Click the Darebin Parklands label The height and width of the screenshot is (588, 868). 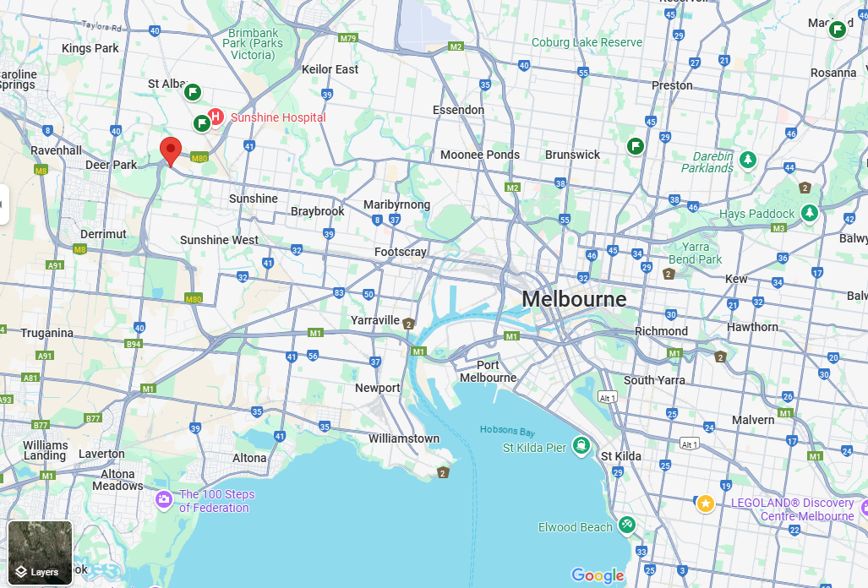[x=708, y=162]
